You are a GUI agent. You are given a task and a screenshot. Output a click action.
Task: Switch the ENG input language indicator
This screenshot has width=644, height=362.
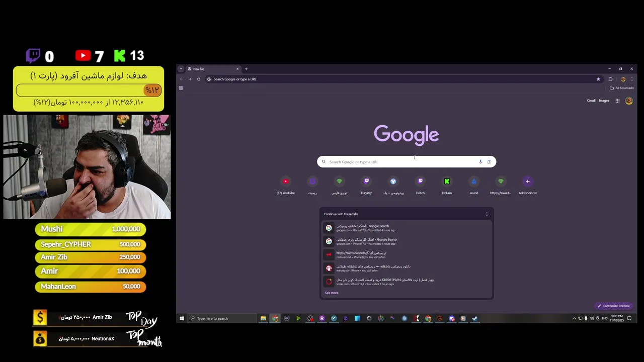[x=605, y=318]
